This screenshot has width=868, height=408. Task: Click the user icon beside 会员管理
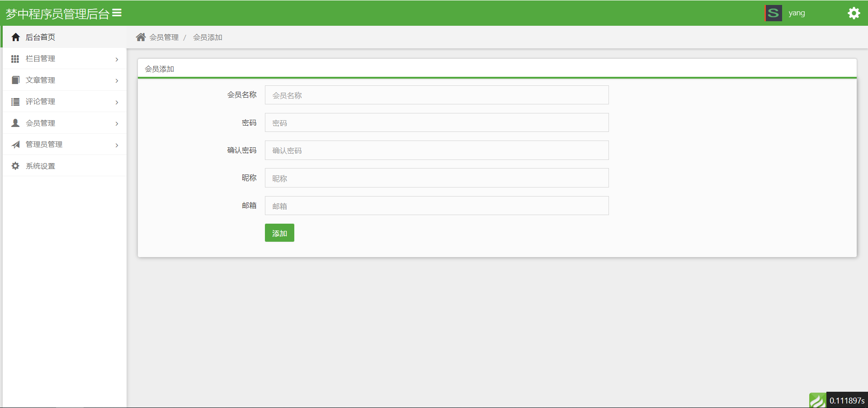tap(15, 123)
